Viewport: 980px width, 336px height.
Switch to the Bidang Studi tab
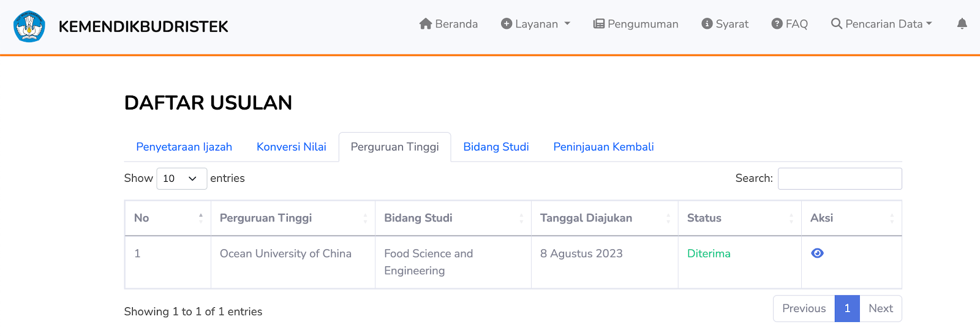tap(496, 147)
